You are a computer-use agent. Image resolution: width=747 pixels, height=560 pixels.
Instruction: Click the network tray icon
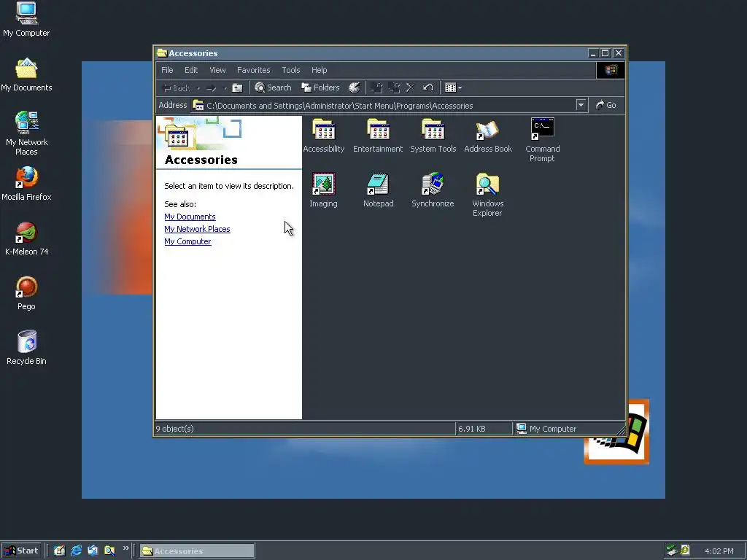tap(672, 551)
